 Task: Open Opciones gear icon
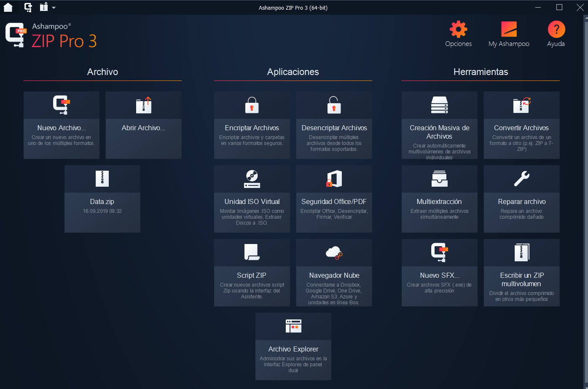point(458,29)
